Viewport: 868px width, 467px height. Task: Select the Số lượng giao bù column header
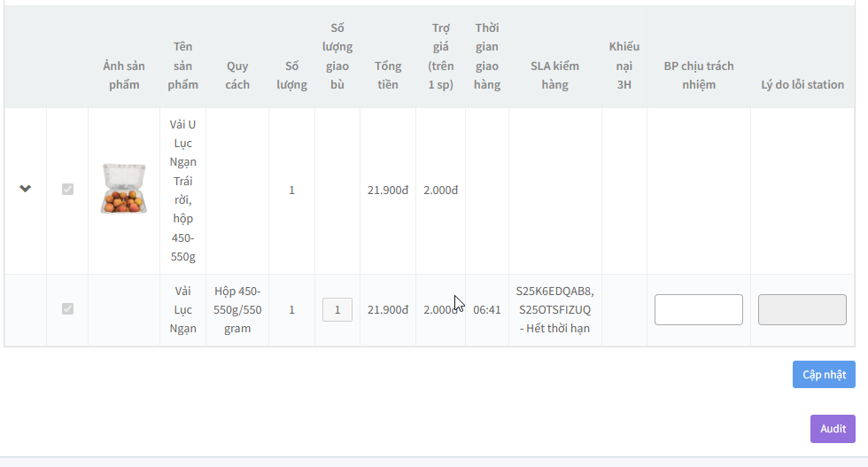click(337, 56)
